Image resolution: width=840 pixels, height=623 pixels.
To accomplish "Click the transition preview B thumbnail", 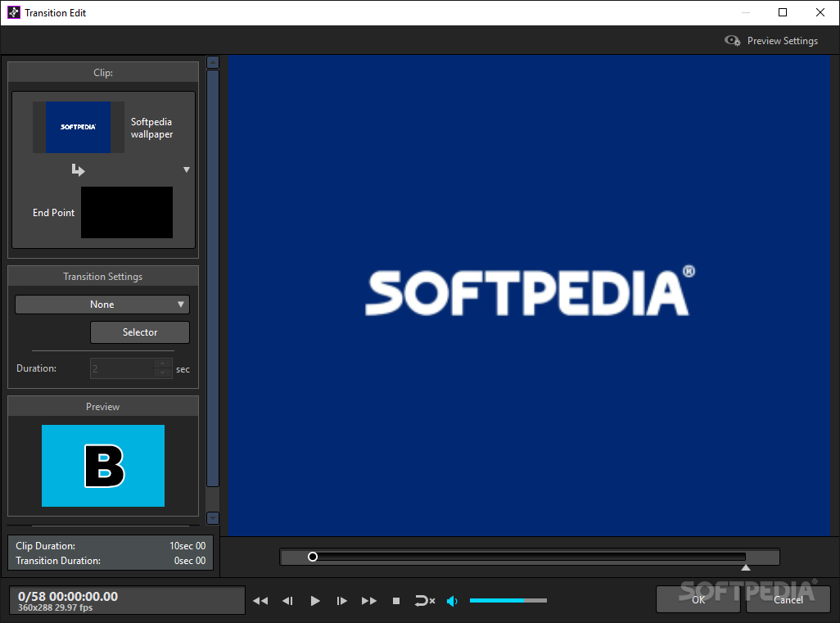I will click(x=103, y=466).
